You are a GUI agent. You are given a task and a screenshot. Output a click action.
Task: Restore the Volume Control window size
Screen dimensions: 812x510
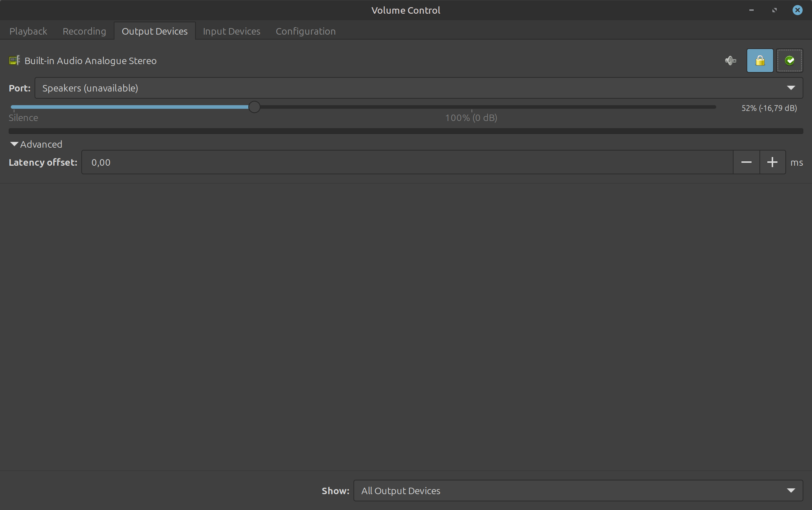click(x=774, y=10)
